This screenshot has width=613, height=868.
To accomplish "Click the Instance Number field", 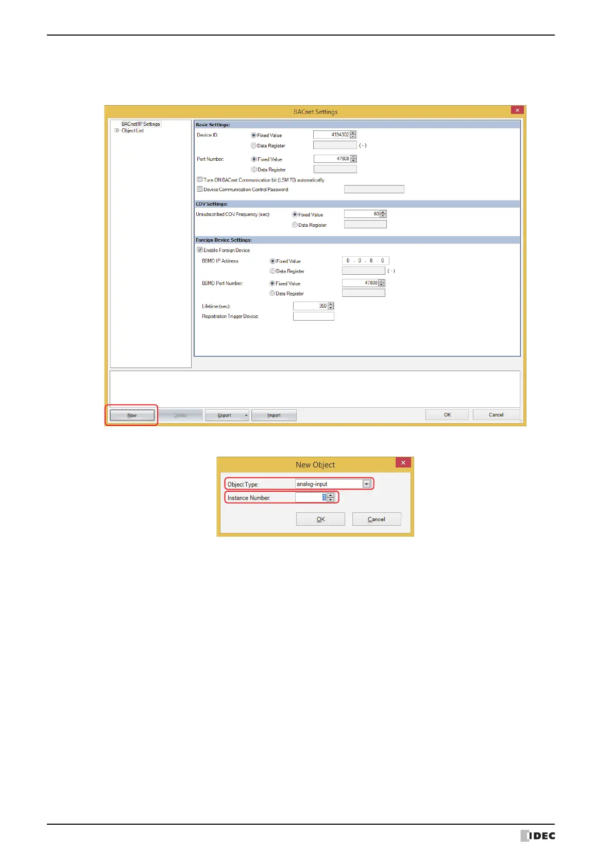I will pos(311,497).
